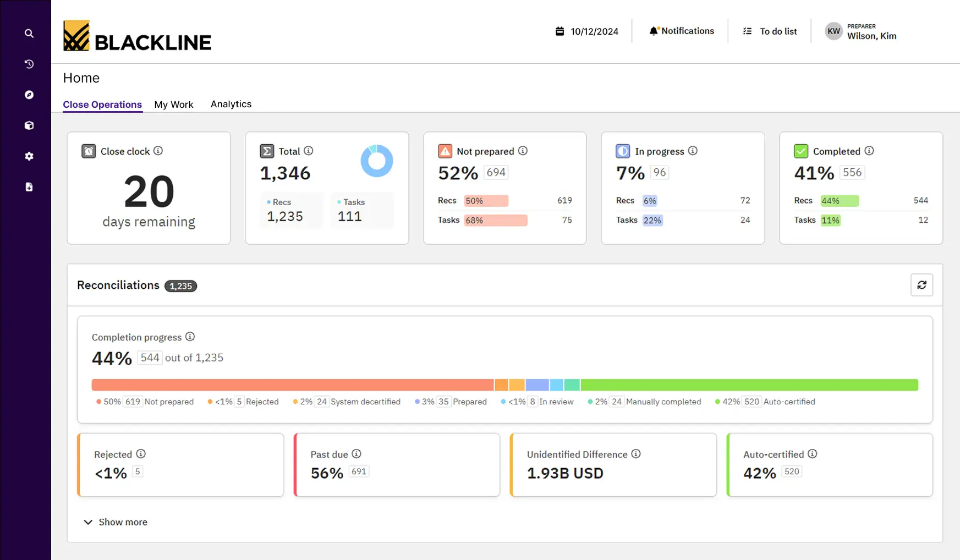
Task: Click the document icon in the sidebar
Action: coord(29,187)
